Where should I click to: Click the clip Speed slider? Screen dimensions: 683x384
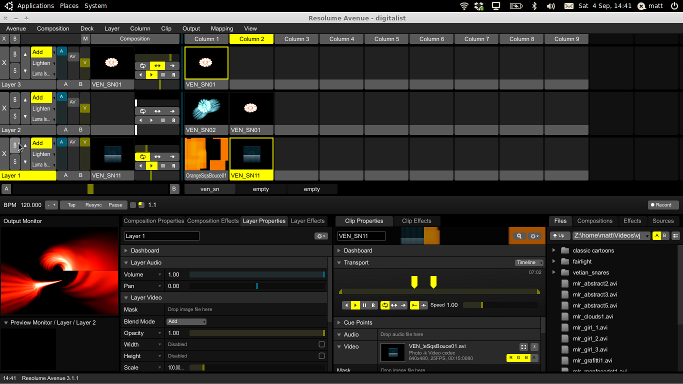pyautogui.click(x=501, y=305)
